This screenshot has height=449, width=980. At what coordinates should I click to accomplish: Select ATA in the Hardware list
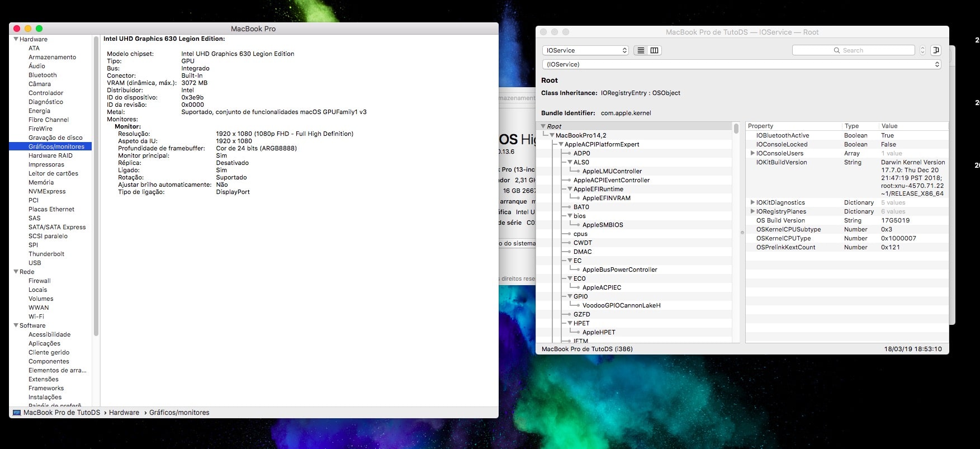pos(34,48)
